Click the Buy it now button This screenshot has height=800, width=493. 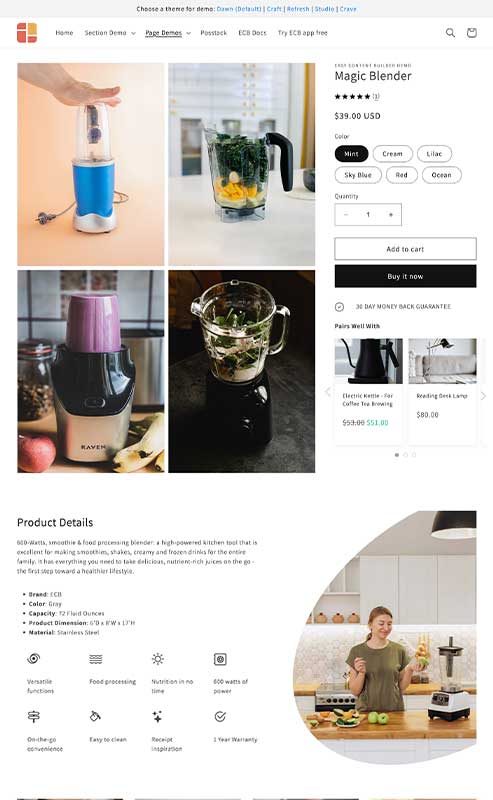405,276
